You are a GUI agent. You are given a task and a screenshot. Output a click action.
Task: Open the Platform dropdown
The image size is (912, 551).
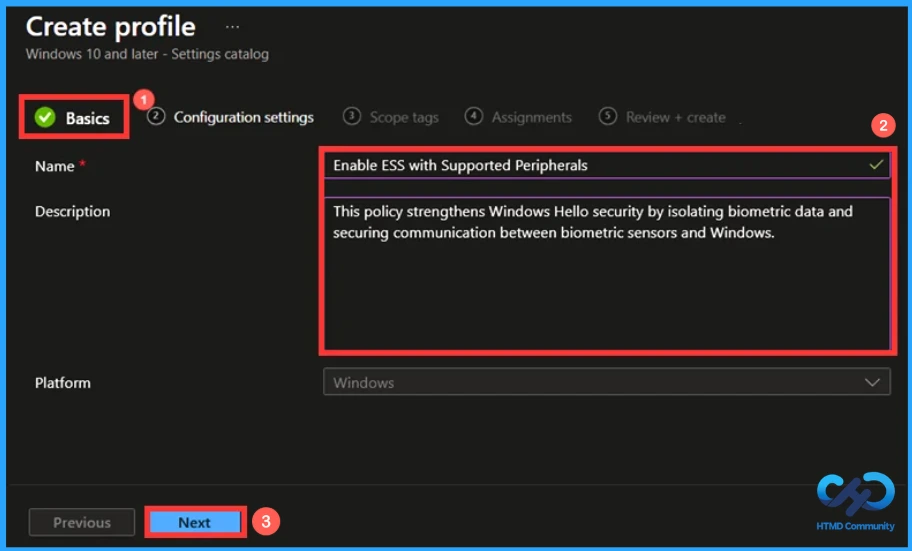point(606,382)
